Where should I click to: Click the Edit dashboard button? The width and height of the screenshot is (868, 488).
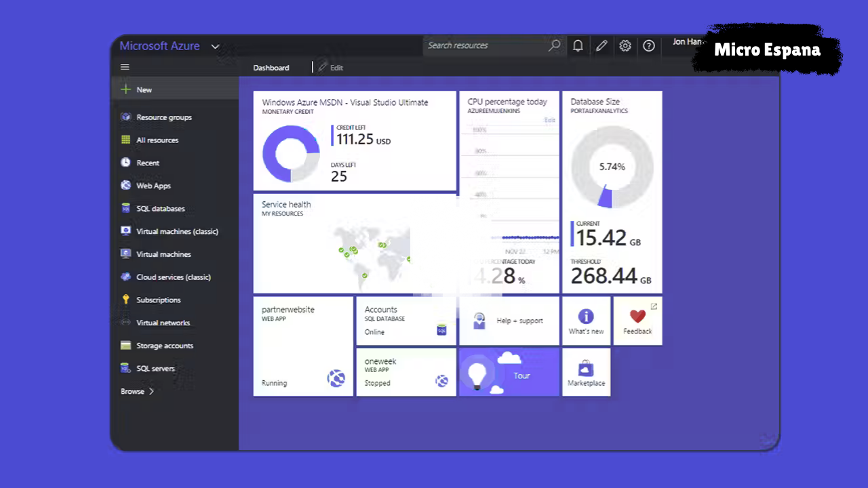point(331,68)
